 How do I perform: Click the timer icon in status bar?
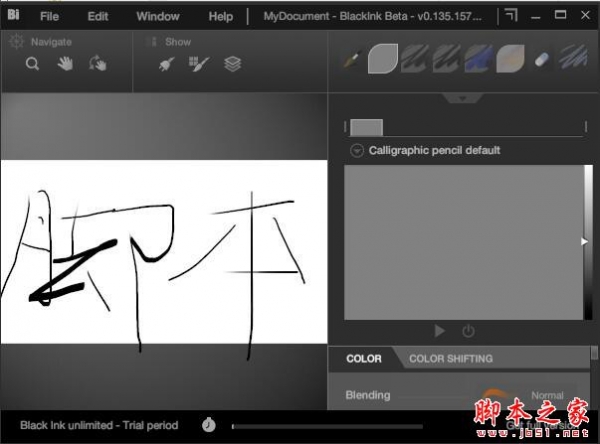pos(208,425)
